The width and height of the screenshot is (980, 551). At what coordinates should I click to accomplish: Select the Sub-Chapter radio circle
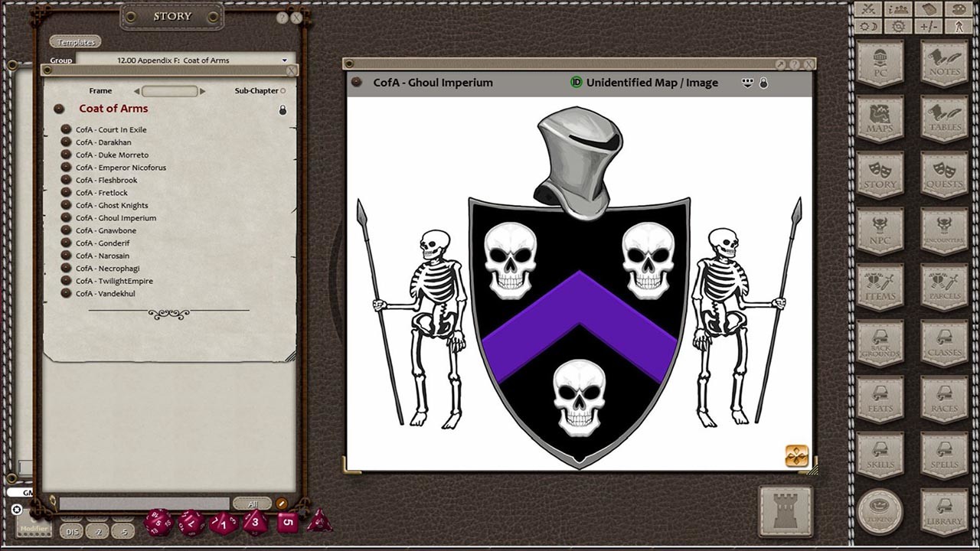pos(282,90)
